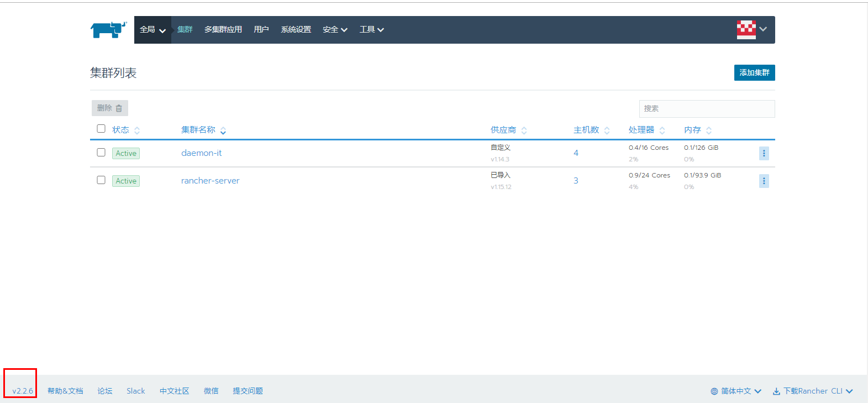Open the 系统设置 page
Screen dimensions: 868x403
click(x=296, y=30)
